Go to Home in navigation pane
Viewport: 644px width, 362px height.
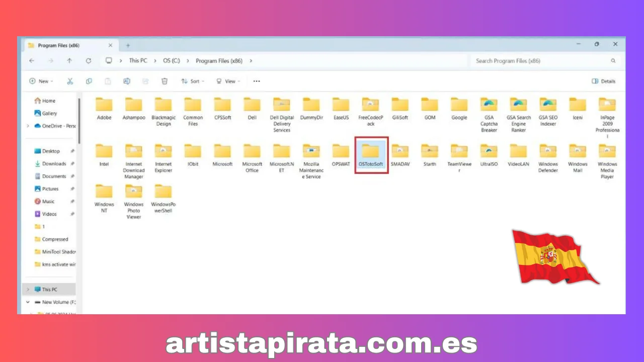tap(45, 101)
